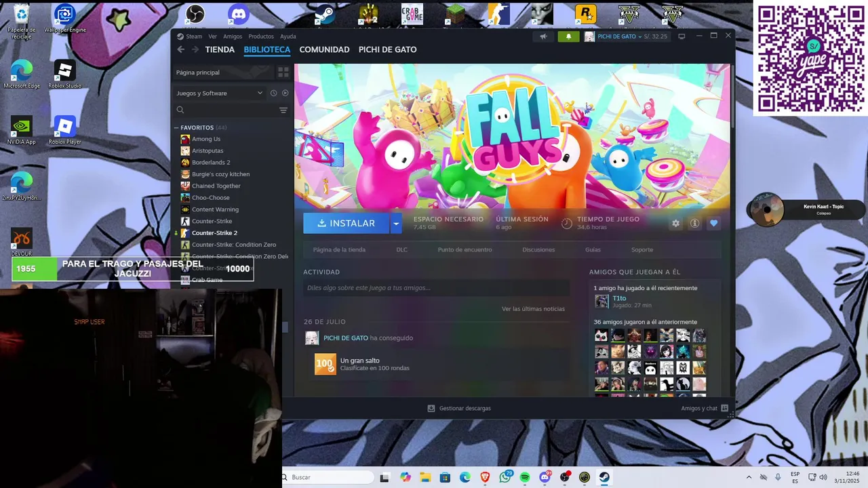Select Content Warning in the library
Viewport: 868px width, 488px height.
(x=215, y=209)
